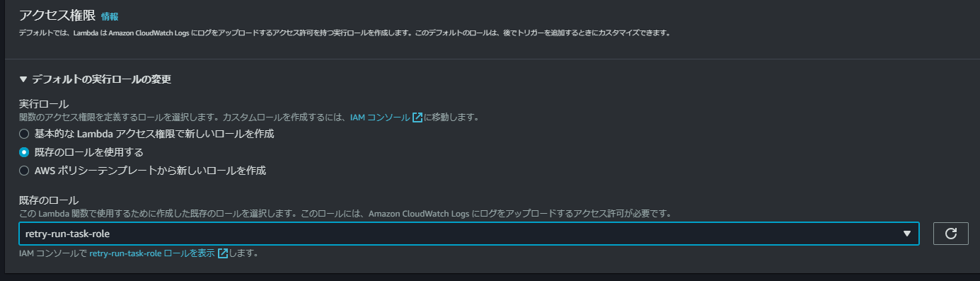Click description text under アクセス権限 heading
The width and height of the screenshot is (980, 281).
[345, 33]
